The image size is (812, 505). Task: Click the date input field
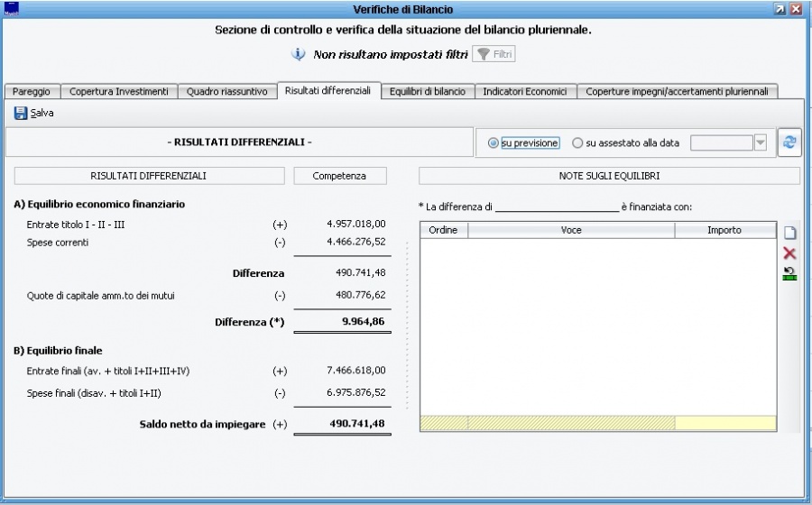[722, 142]
